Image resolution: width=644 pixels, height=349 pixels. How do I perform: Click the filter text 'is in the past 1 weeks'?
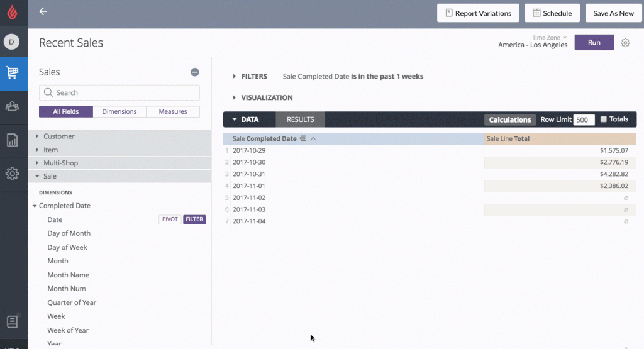point(387,76)
